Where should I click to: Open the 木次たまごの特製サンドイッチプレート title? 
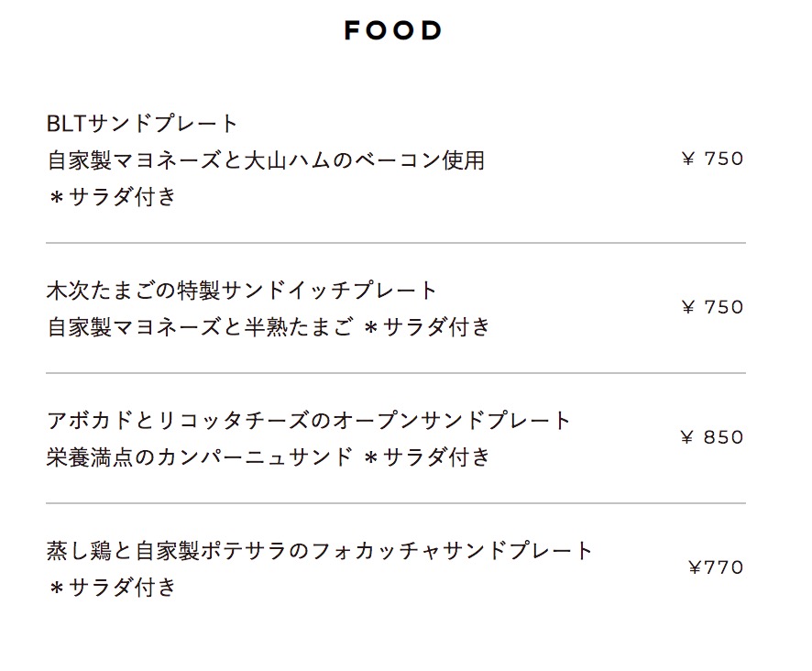pyautogui.click(x=243, y=291)
